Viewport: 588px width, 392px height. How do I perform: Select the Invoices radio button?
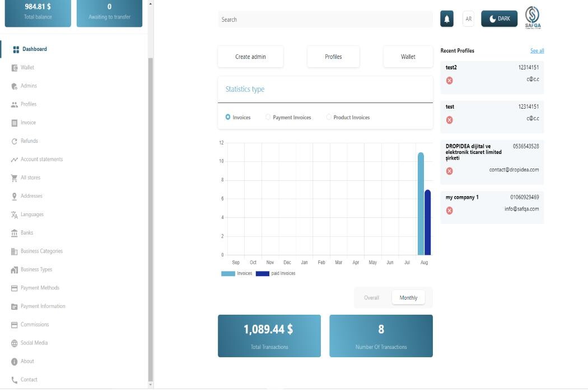pos(228,117)
